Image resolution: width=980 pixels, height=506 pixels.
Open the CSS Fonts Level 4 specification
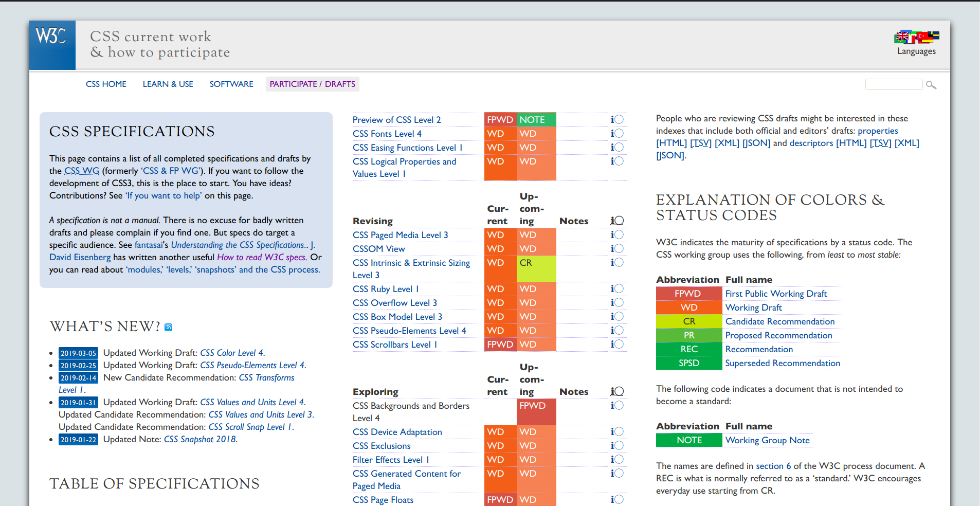coord(387,134)
